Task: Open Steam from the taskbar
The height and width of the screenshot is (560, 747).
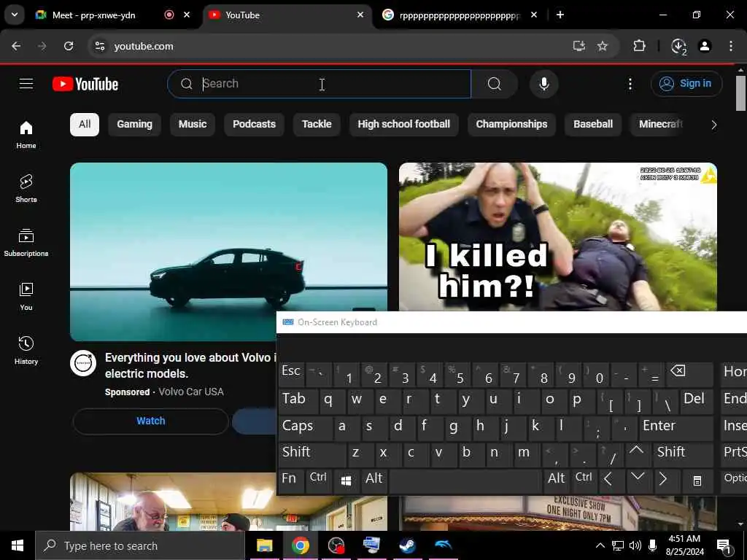Action: click(x=407, y=545)
